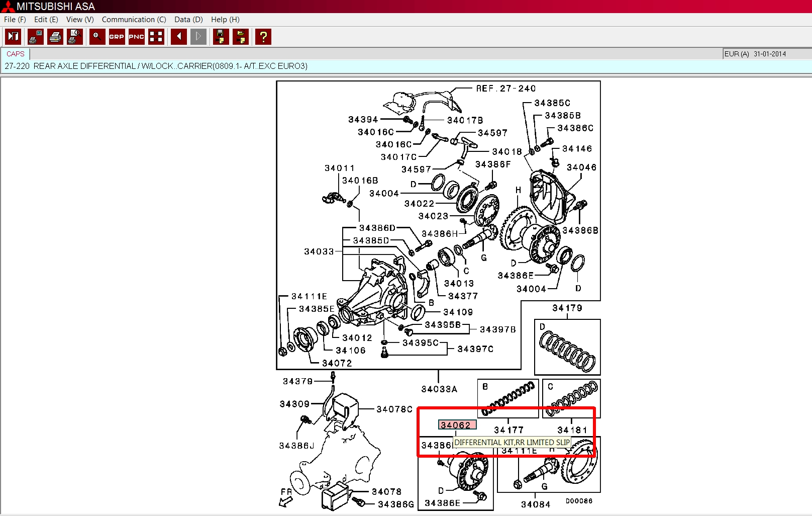812x516 pixels.
Task: Click the exit door toolbar icon
Action: tap(13, 37)
